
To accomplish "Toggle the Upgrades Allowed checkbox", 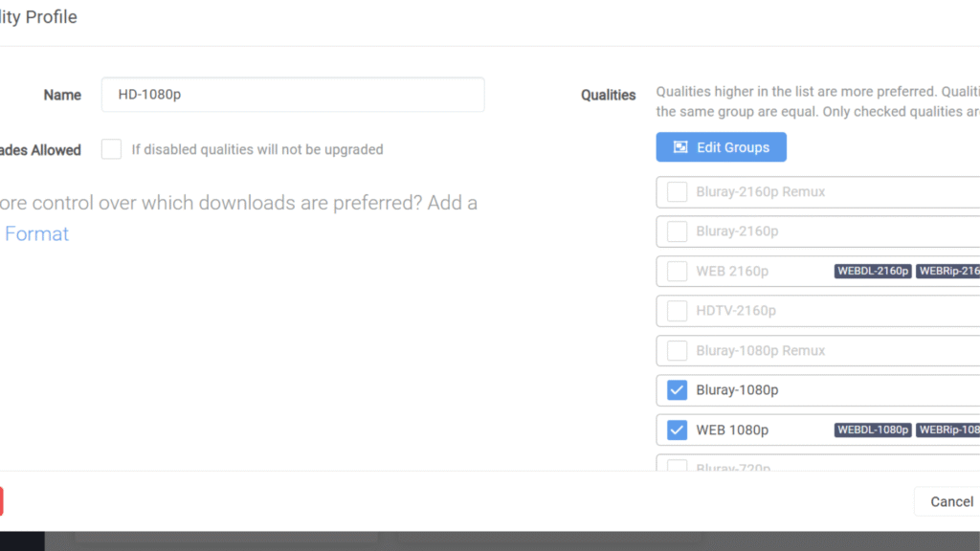I will pyautogui.click(x=112, y=149).
